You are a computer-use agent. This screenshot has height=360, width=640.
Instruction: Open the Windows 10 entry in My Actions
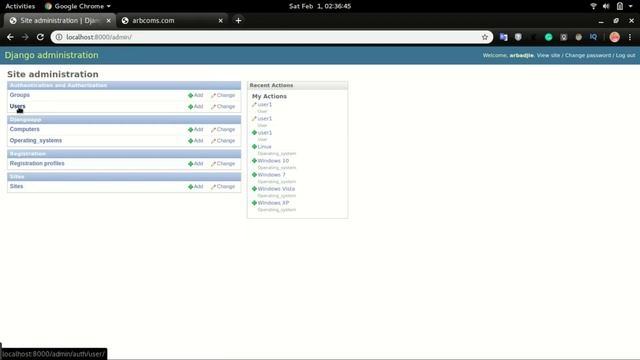[x=273, y=161]
